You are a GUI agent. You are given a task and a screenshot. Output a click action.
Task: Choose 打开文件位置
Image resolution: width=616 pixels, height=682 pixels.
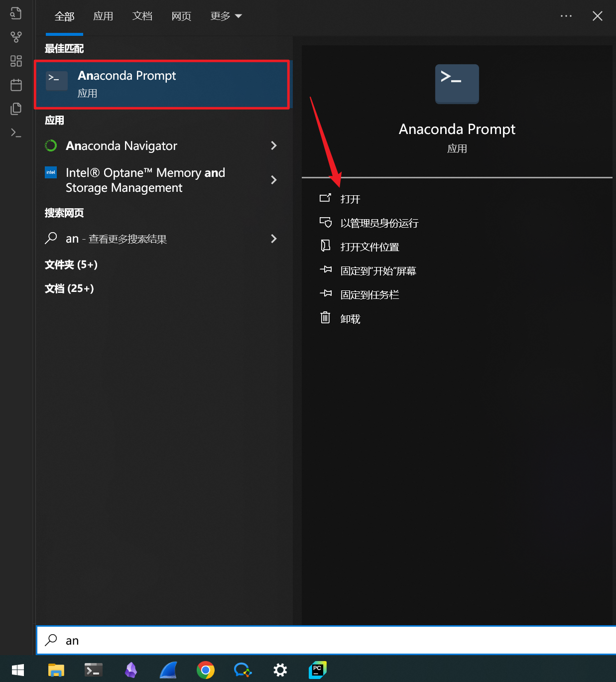370,247
